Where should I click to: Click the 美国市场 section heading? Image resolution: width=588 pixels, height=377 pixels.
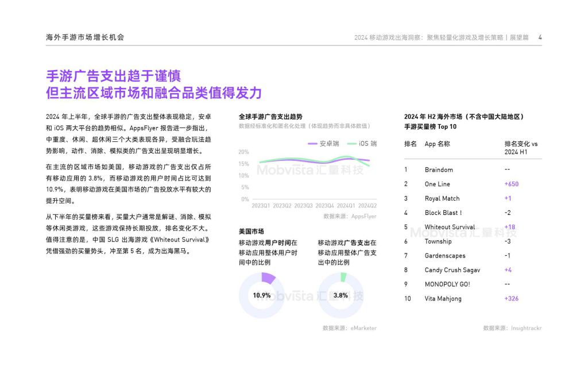(252, 231)
